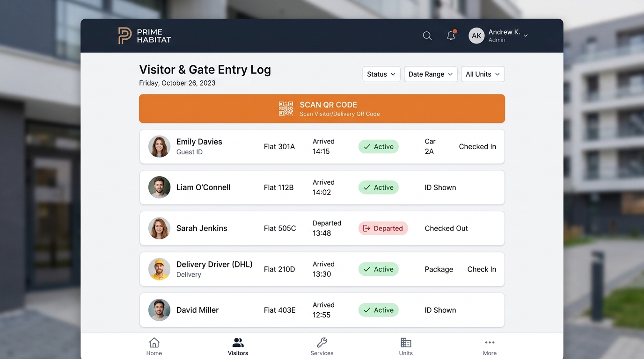Click the name Sarah Jenkins
This screenshot has width=644, height=359.
point(202,228)
